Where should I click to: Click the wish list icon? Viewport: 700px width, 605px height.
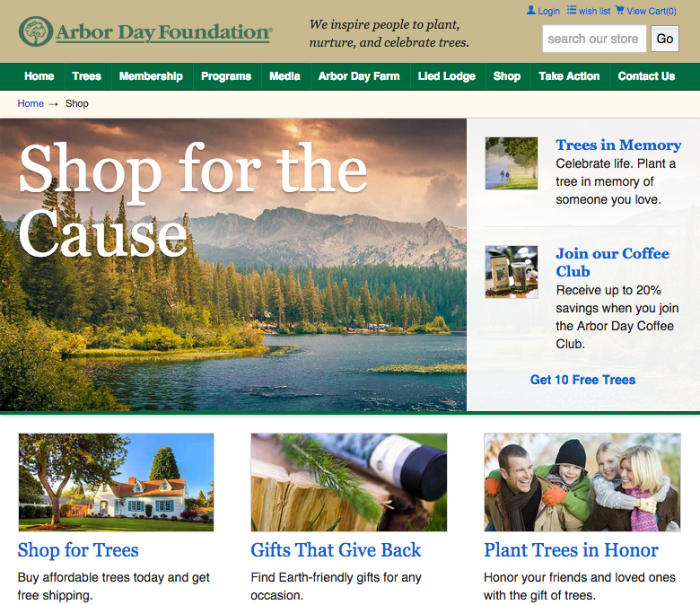click(572, 10)
